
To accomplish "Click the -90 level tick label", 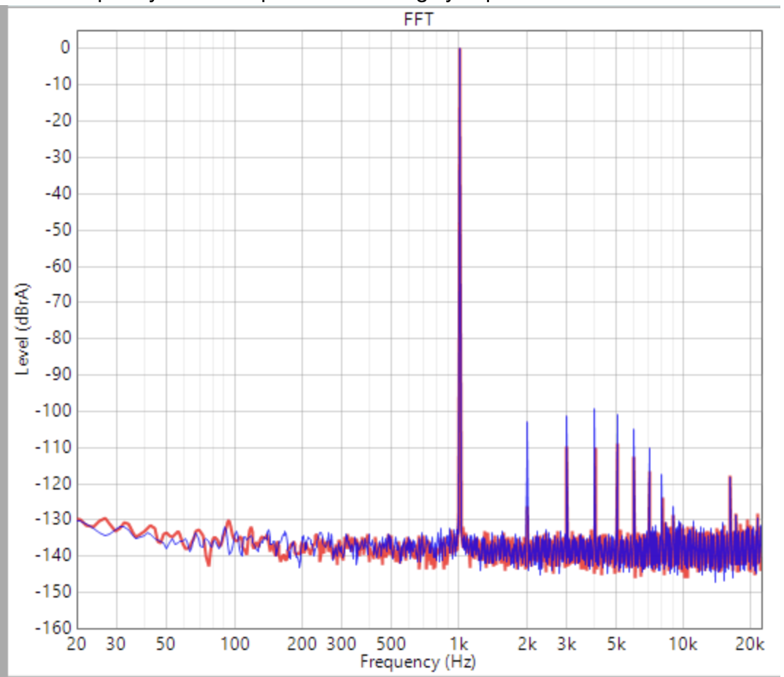I will click(58, 375).
